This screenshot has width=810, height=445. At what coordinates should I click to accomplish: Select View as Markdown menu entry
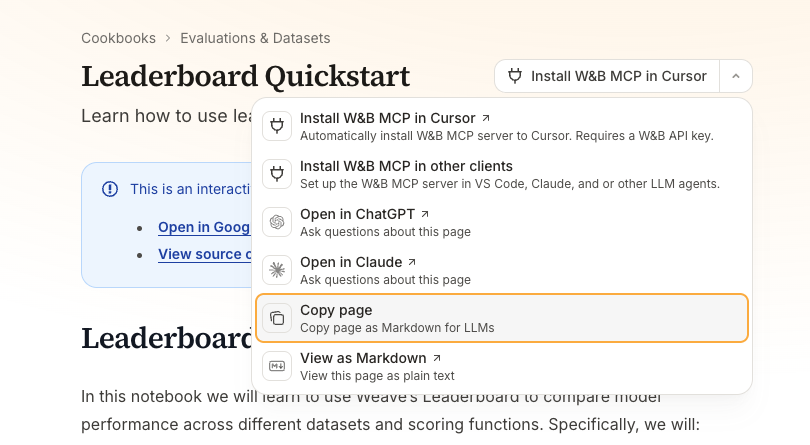502,366
